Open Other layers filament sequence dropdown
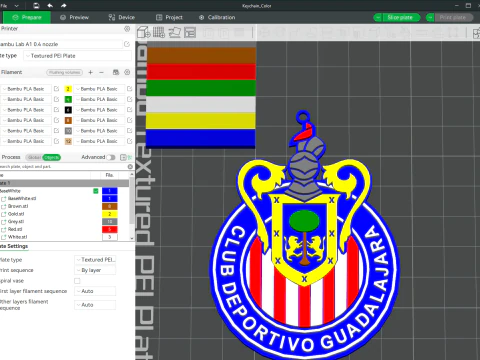Viewport: 480px width, 360px height. (95, 305)
